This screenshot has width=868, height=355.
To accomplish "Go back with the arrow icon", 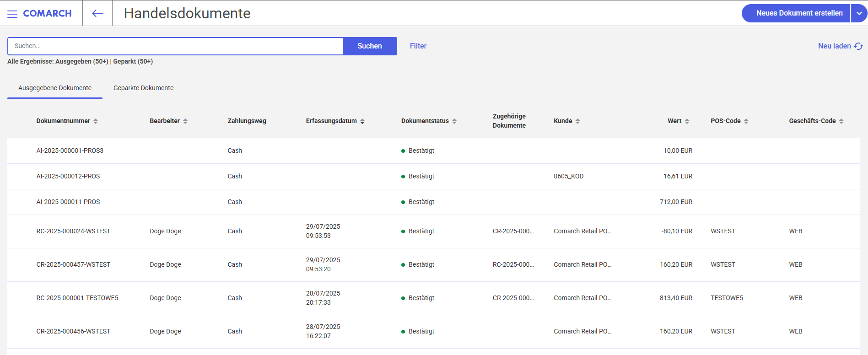I will [97, 13].
